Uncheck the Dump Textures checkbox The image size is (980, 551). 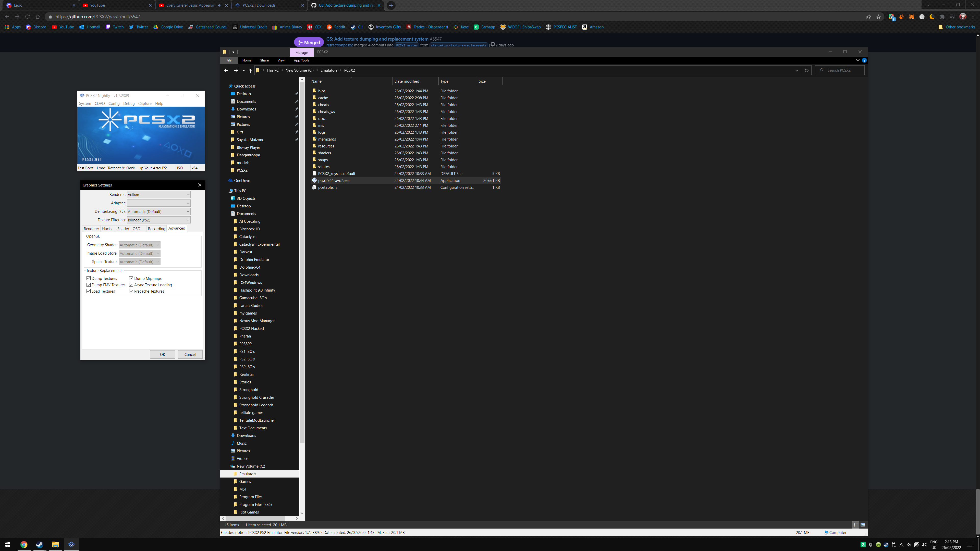(x=89, y=278)
